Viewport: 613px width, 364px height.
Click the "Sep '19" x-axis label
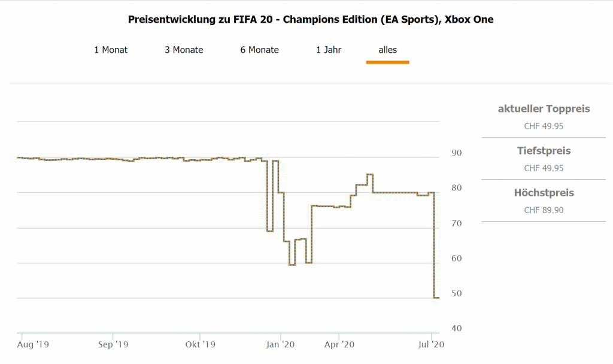[113, 345]
